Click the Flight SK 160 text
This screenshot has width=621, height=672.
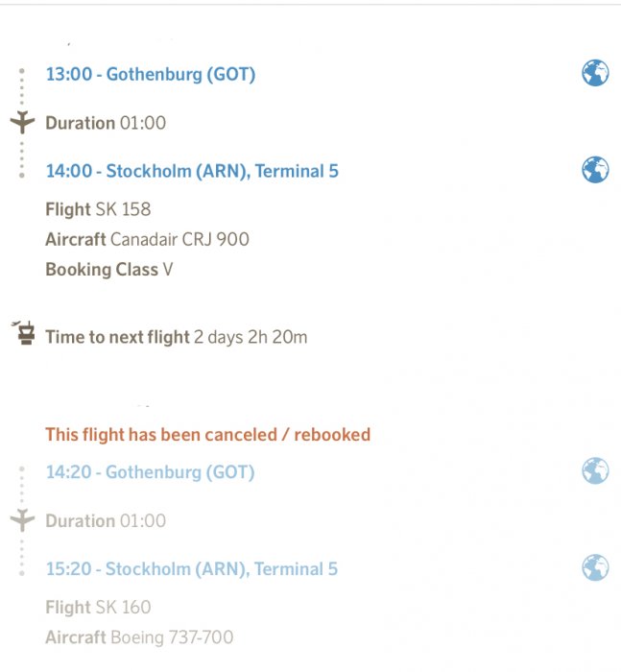pyautogui.click(x=98, y=607)
